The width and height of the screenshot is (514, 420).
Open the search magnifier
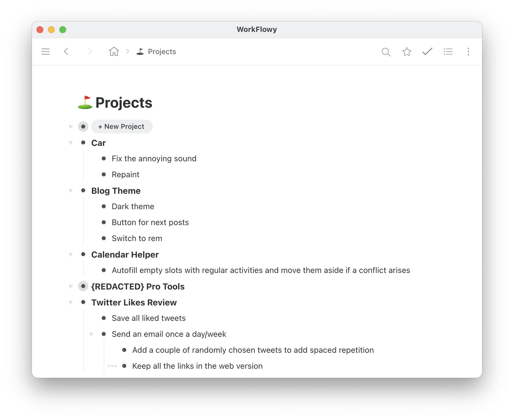click(x=386, y=52)
